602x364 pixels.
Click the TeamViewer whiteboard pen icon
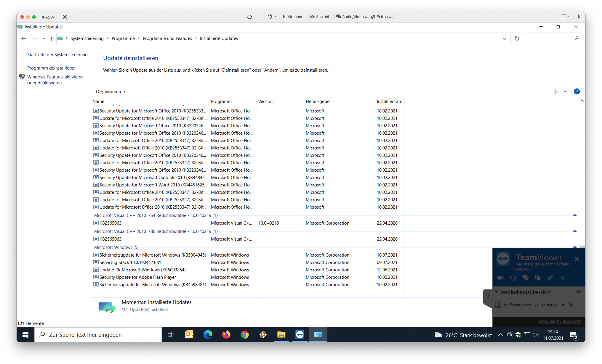(550, 278)
